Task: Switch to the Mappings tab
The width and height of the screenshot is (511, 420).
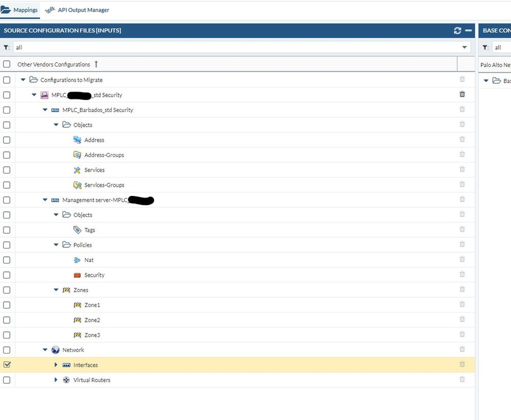Action: point(19,10)
